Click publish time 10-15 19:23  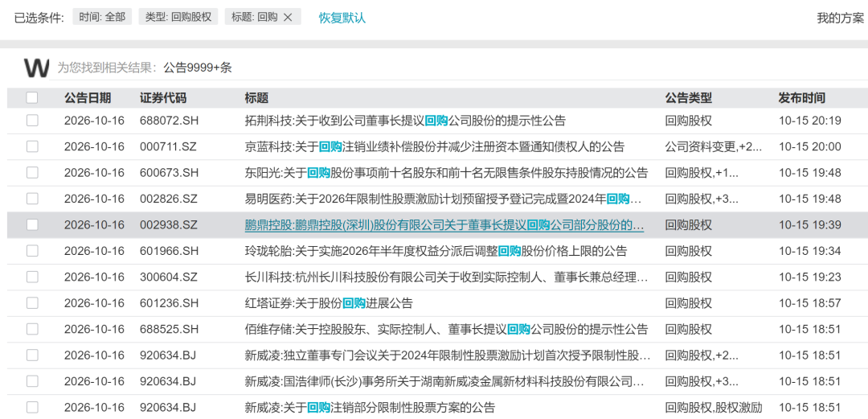[810, 277]
